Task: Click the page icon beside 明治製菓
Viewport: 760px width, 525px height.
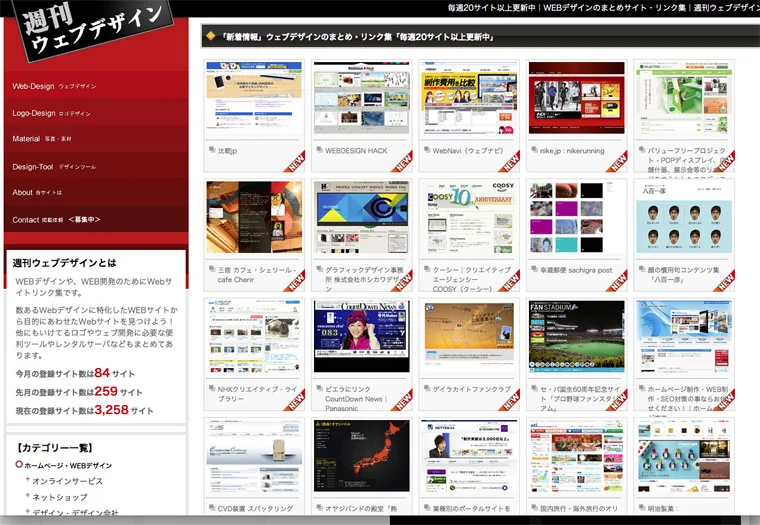Action: point(642,508)
